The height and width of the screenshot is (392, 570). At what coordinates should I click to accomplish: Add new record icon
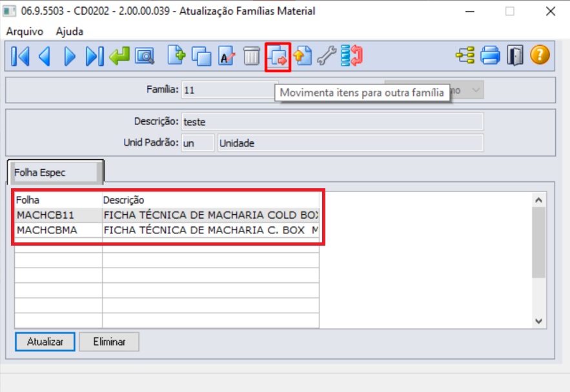point(176,55)
